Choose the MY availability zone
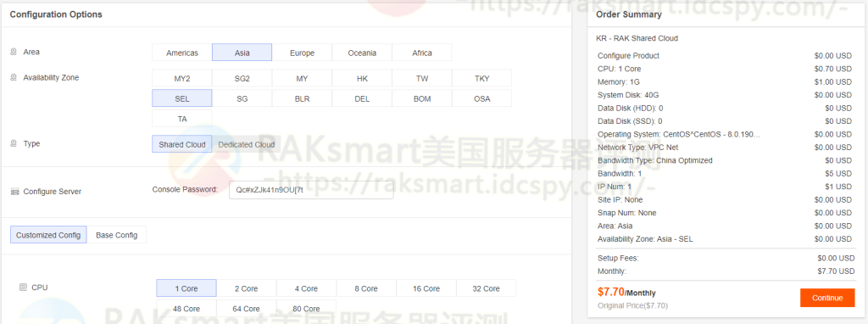The width and height of the screenshot is (868, 324). [302, 78]
